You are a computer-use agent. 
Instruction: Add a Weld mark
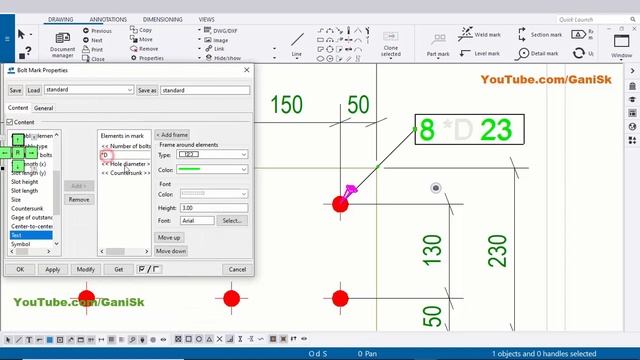click(479, 34)
